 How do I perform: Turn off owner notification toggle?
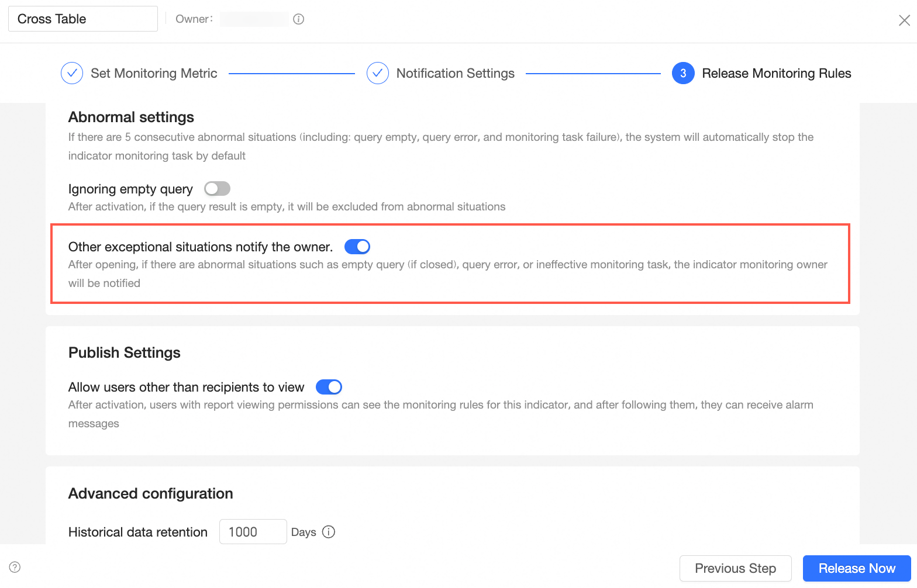(x=357, y=247)
